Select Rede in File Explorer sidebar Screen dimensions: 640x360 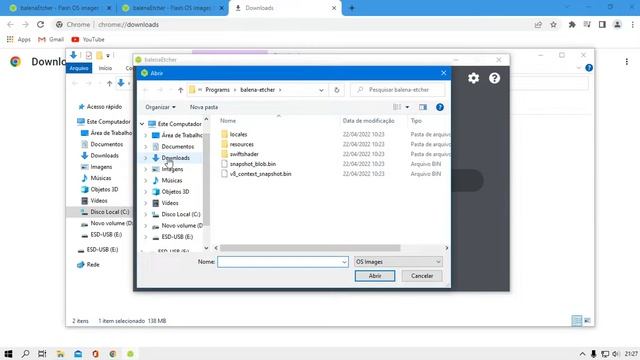[93, 264]
